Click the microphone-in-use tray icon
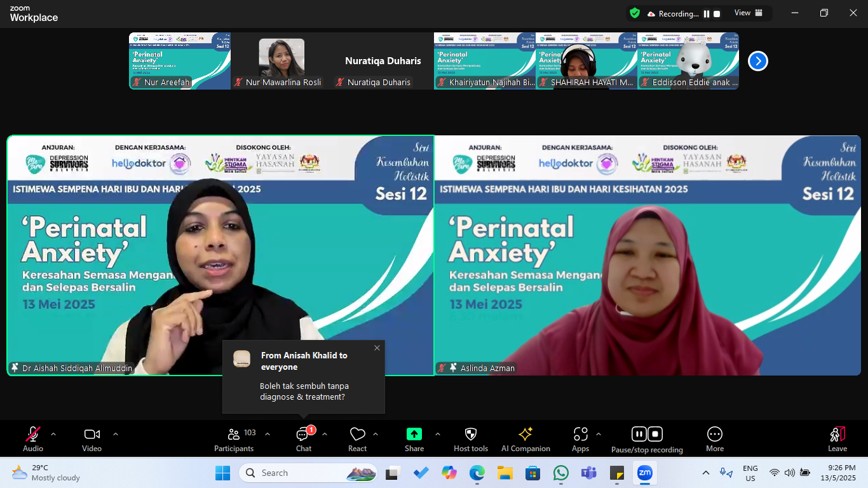Screen dimensions: 868x488 click(725, 473)
